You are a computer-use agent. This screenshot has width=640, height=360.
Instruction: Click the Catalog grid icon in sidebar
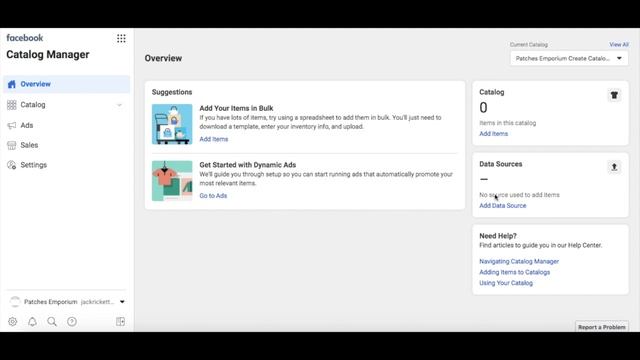coord(11,105)
